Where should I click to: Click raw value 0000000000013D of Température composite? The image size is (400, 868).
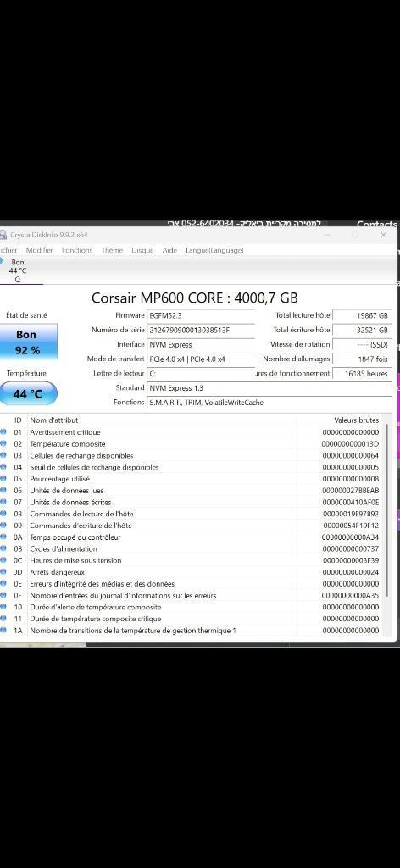click(350, 444)
